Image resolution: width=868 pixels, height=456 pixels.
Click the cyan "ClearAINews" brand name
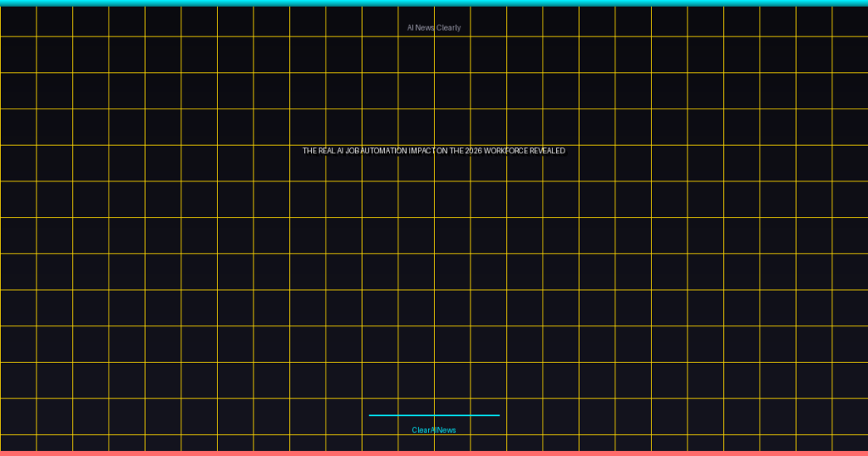434,430
